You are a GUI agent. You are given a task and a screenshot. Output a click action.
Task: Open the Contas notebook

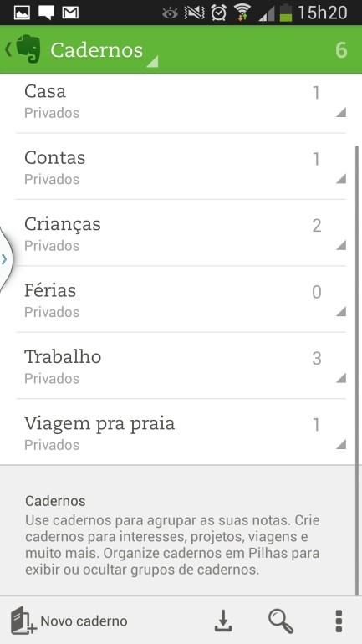point(181,166)
